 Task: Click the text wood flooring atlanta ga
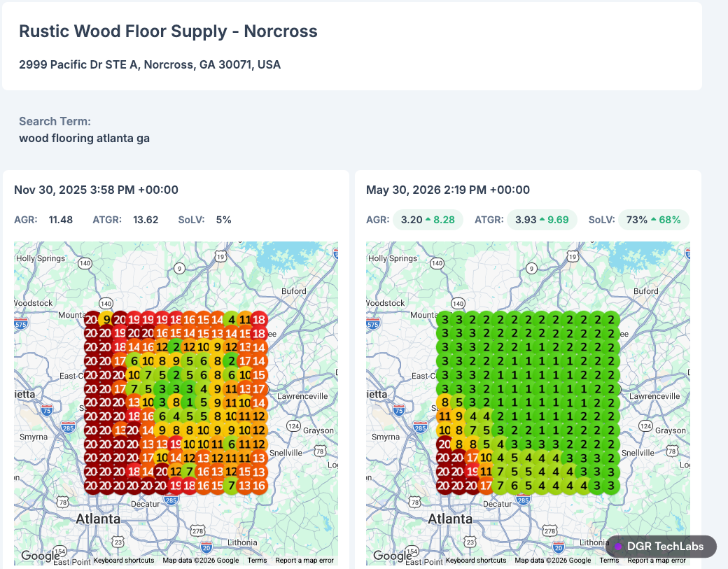pos(84,139)
